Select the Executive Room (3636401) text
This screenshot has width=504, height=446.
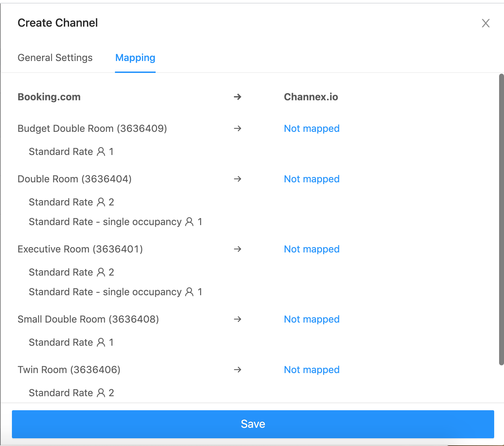click(80, 249)
